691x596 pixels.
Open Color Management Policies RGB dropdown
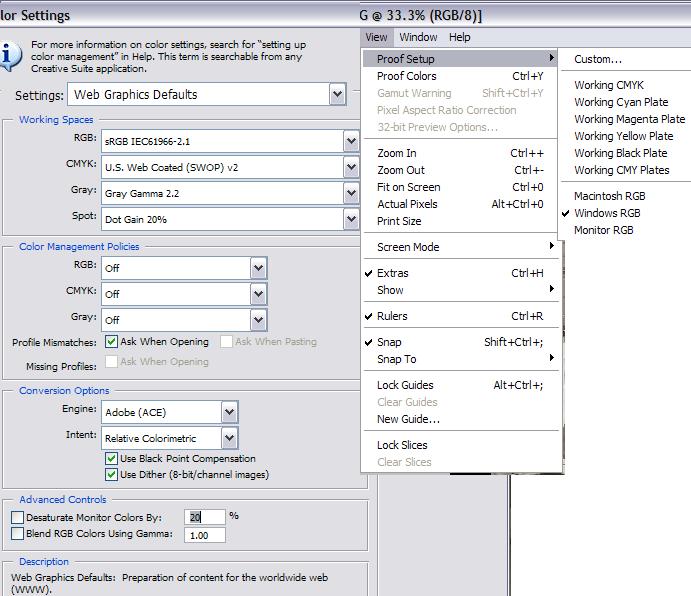(184, 268)
